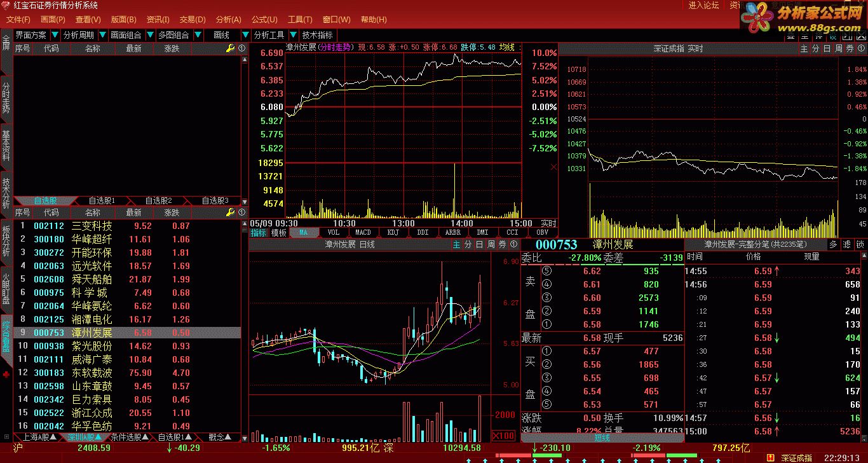Screen dimensions: 868x463
Task: Select the DDI indicator tab
Action: pyautogui.click(x=423, y=233)
